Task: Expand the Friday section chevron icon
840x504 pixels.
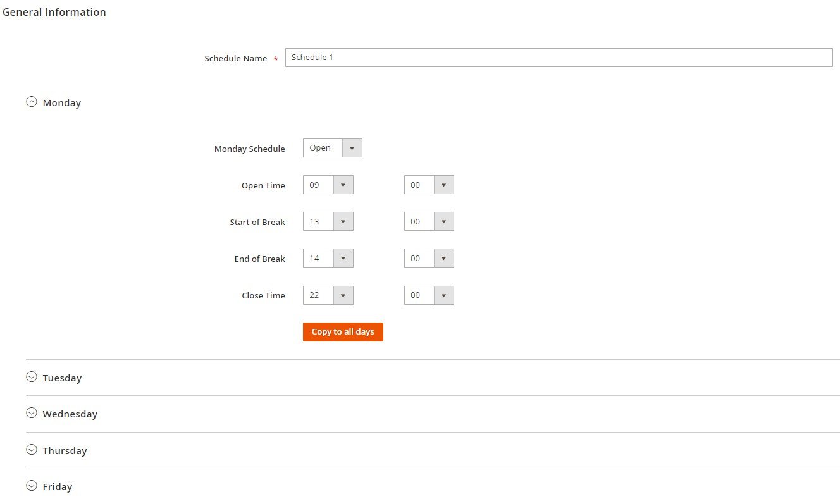Action: (x=32, y=485)
